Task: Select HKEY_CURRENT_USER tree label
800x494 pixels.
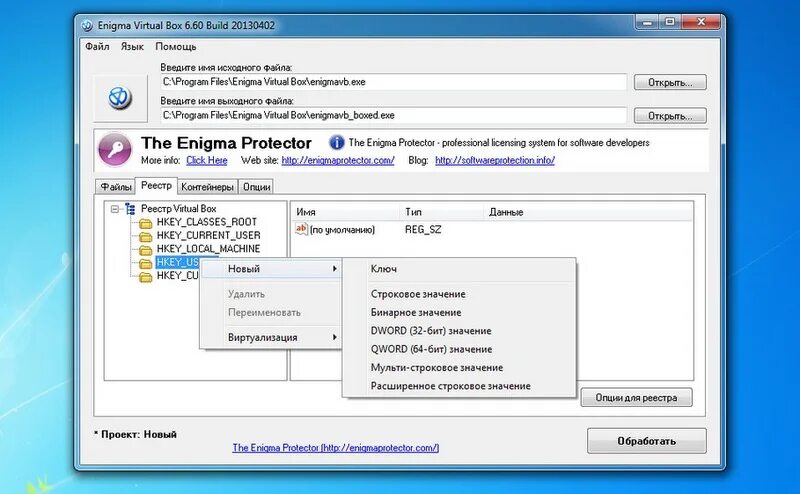Action: (208, 235)
